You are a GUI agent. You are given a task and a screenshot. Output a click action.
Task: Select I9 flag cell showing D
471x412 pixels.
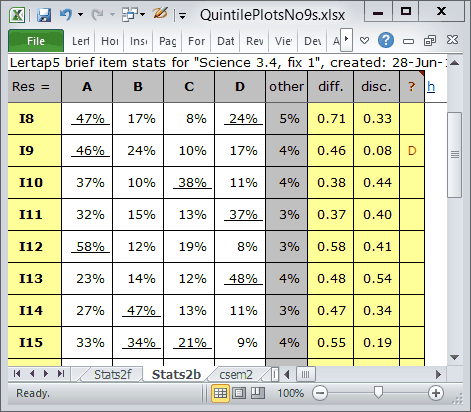pyautogui.click(x=412, y=151)
